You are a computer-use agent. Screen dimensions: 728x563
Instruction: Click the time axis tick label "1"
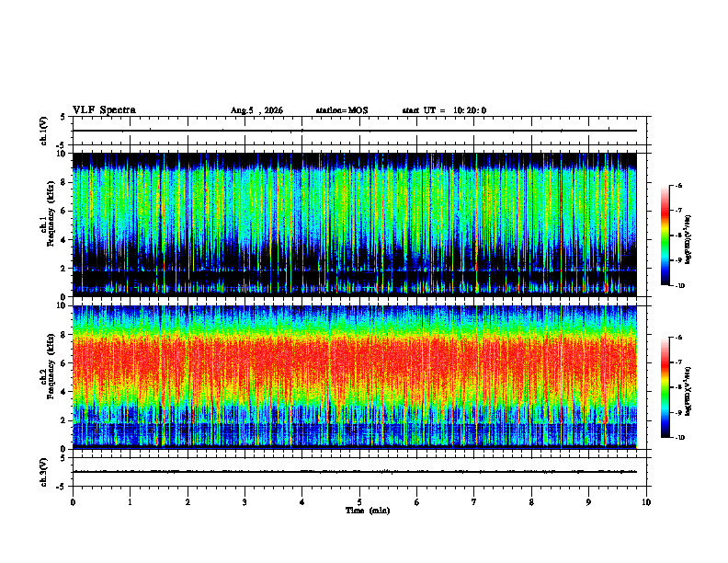click(130, 502)
